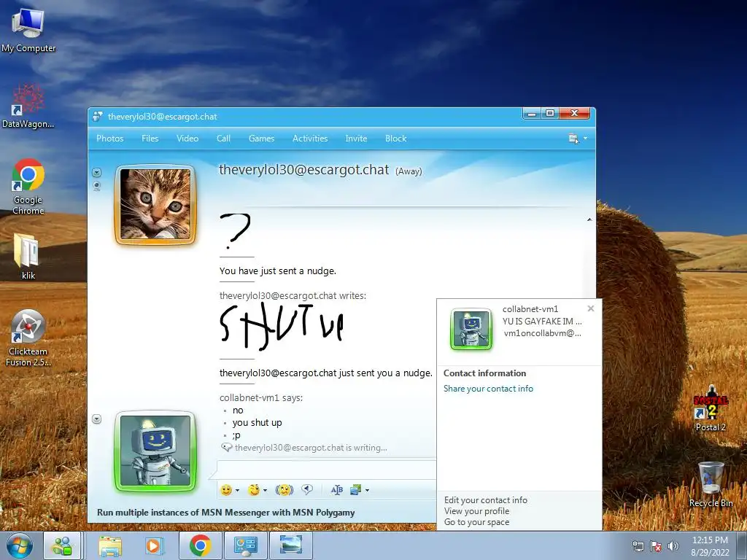Click the Away status text in the chat header
Screen dimensions: 747x560
click(x=409, y=171)
